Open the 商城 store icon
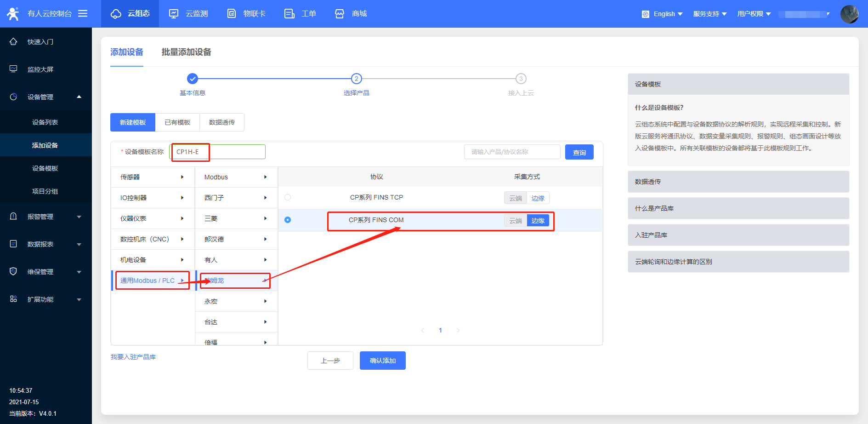Viewport: 868px width, 424px height. 340,14
